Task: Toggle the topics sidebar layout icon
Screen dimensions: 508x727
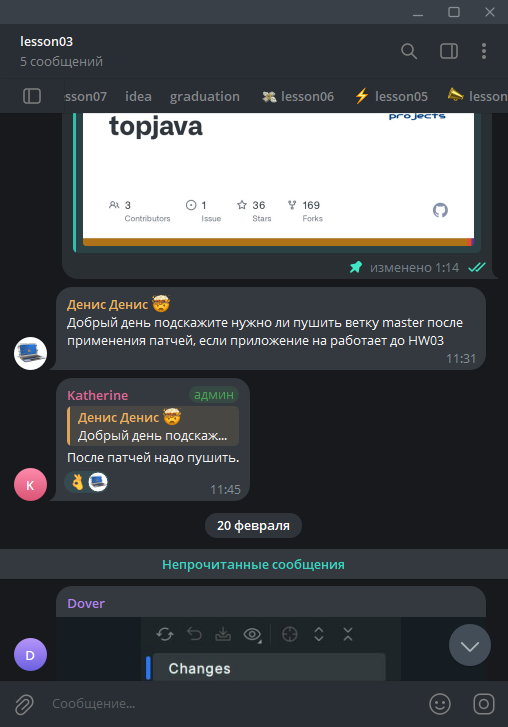Action: [x=32, y=96]
